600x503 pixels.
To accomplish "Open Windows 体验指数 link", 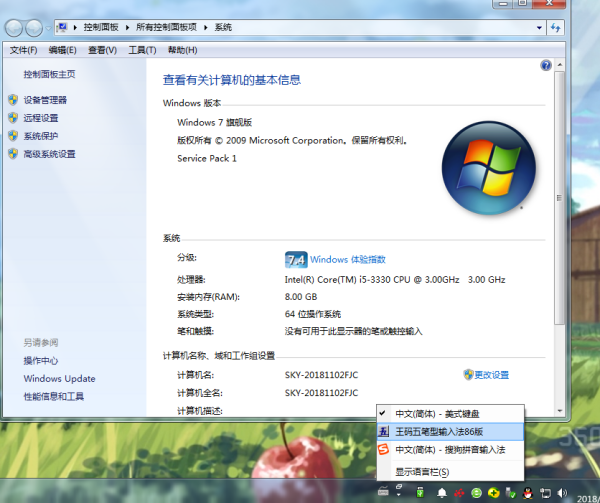I will (347, 259).
